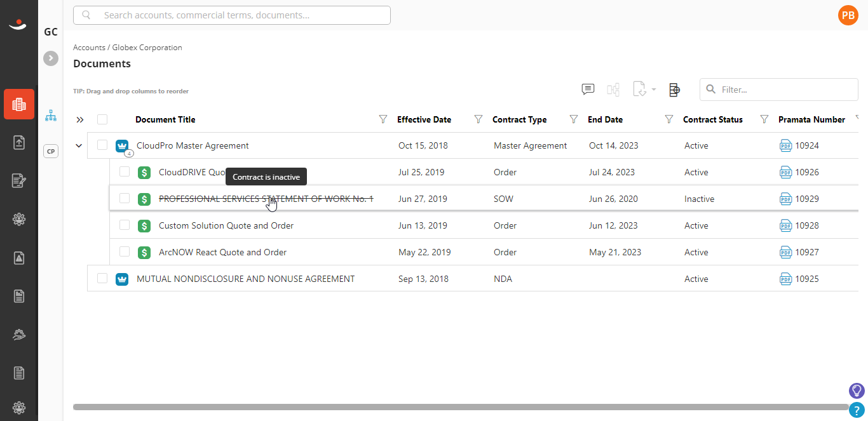
Task: Open the PB user avatar
Action: point(848,15)
